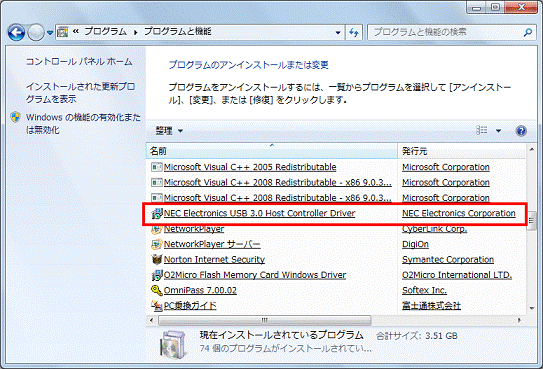Click Symantec Corporation publisher cell
This screenshot has width=543, height=369.
click(448, 260)
